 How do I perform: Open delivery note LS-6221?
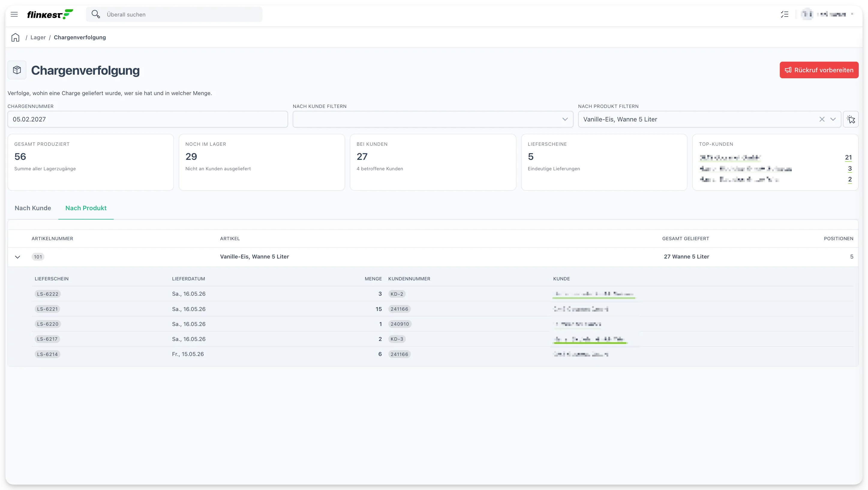(x=47, y=309)
